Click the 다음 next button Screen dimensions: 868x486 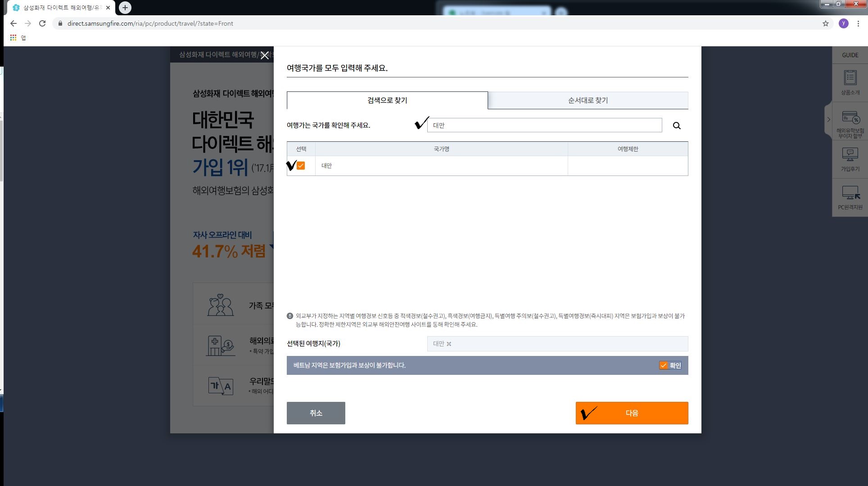pyautogui.click(x=632, y=413)
